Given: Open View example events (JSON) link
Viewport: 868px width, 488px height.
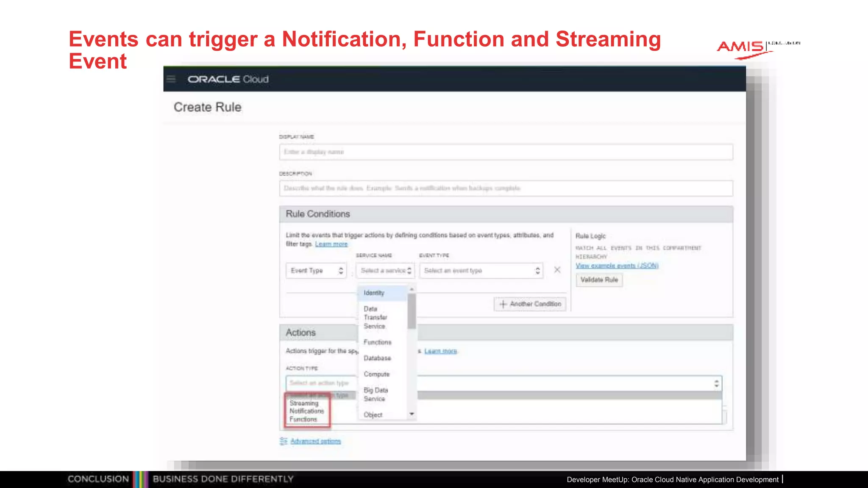Looking at the screenshot, I should (x=617, y=266).
